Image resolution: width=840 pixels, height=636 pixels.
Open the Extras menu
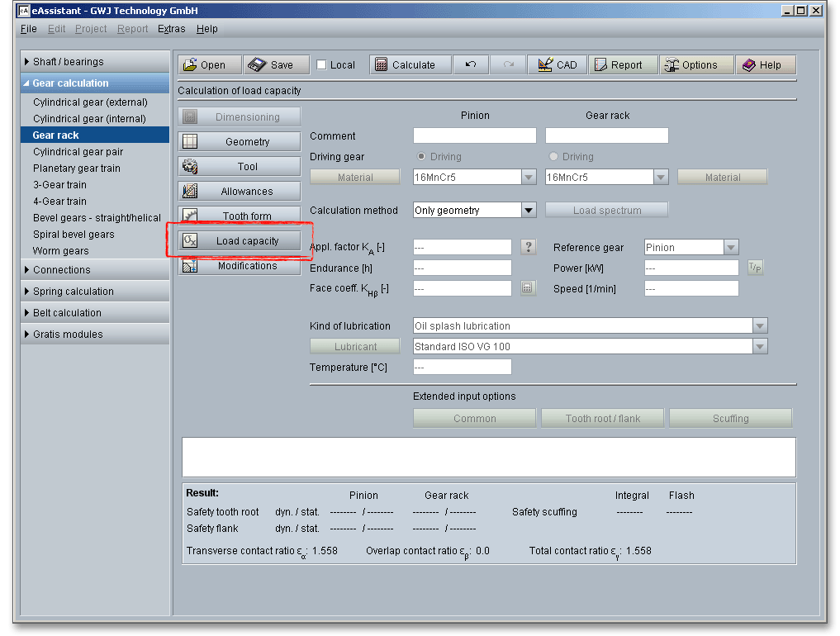tap(172, 29)
